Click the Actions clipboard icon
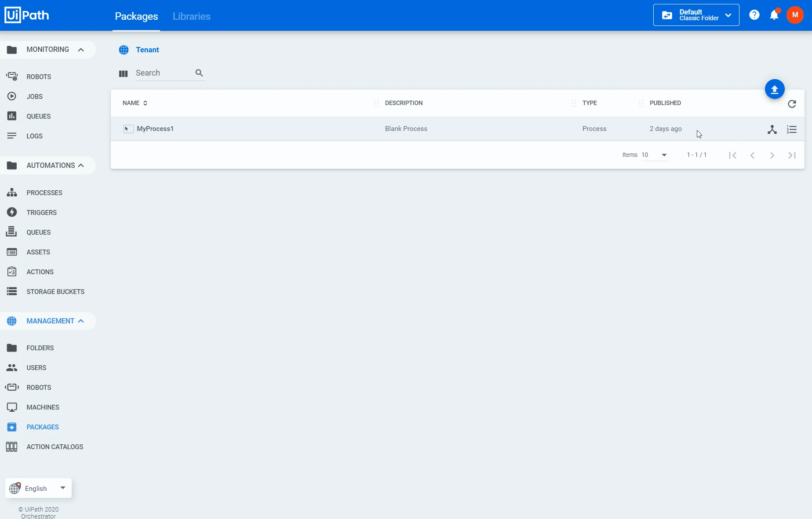 (x=12, y=272)
